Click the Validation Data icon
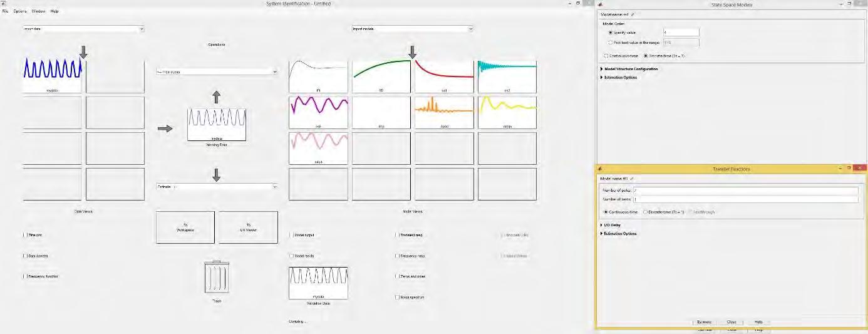The image size is (868, 334). 318,283
